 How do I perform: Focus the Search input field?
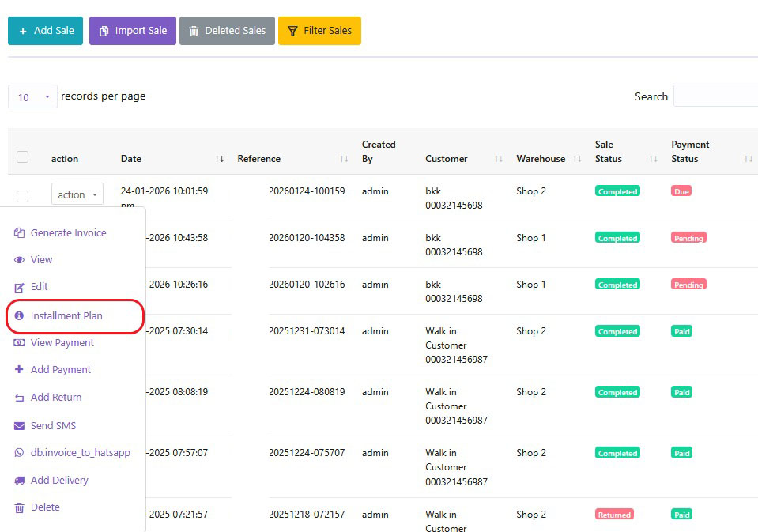click(715, 96)
